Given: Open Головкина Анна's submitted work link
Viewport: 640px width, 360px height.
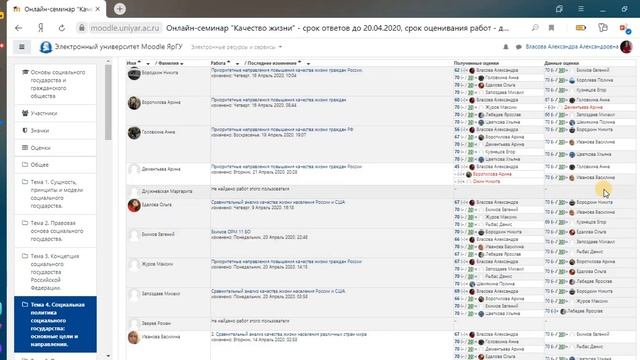Looking at the screenshot, I should coord(282,129).
